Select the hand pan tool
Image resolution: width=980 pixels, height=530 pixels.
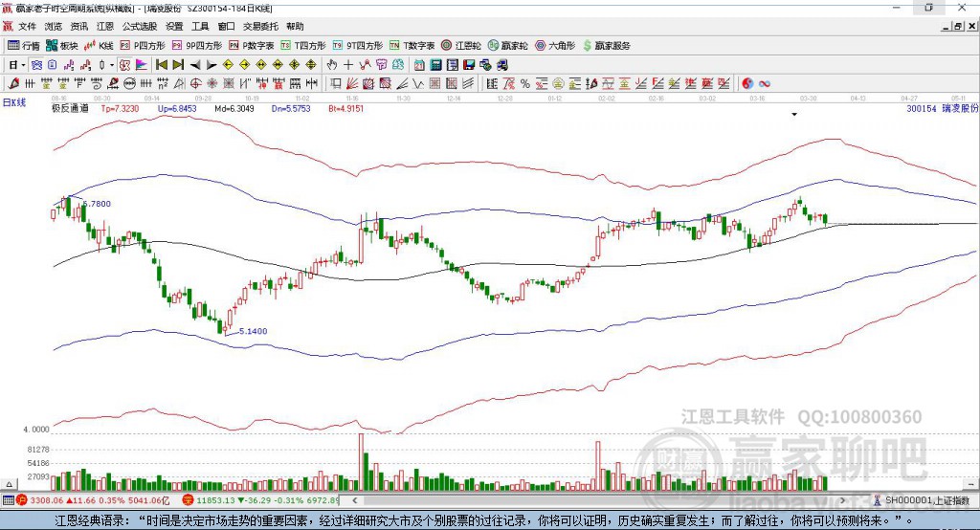click(x=332, y=65)
